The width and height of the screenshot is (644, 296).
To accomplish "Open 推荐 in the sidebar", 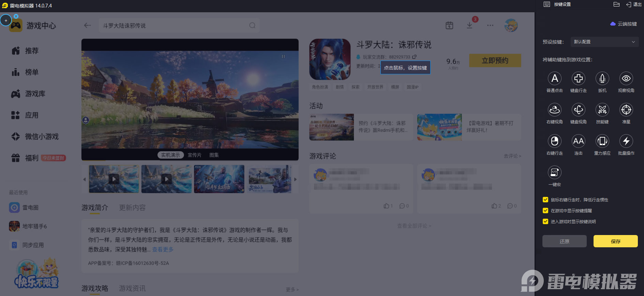I will (25, 51).
